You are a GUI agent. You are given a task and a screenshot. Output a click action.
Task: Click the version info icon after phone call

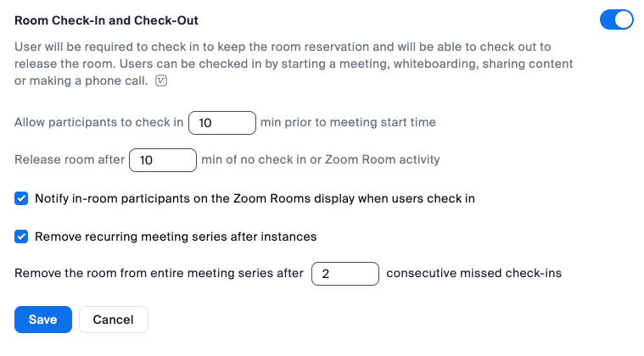(x=161, y=81)
